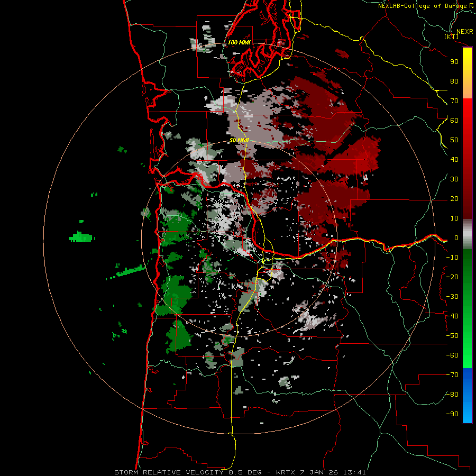Image resolution: width=476 pixels, height=476 pixels.
Task: Click the -50 value on the velocity scale
Action: (452, 336)
